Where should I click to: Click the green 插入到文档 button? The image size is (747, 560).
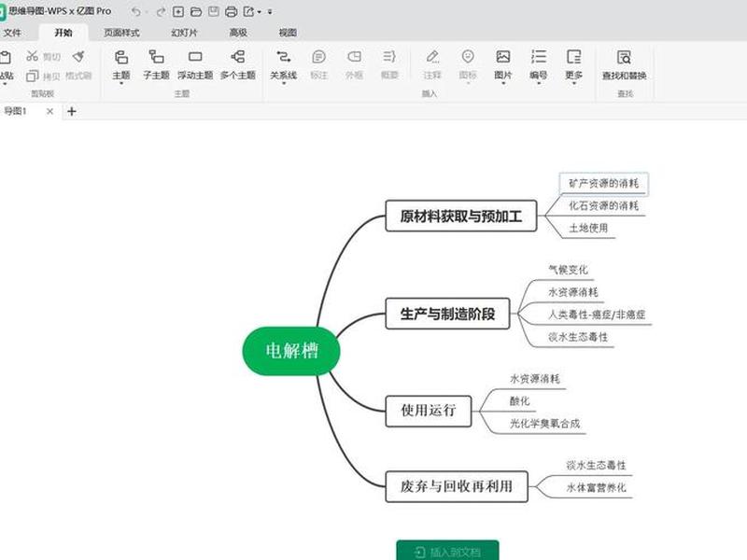(x=447, y=551)
